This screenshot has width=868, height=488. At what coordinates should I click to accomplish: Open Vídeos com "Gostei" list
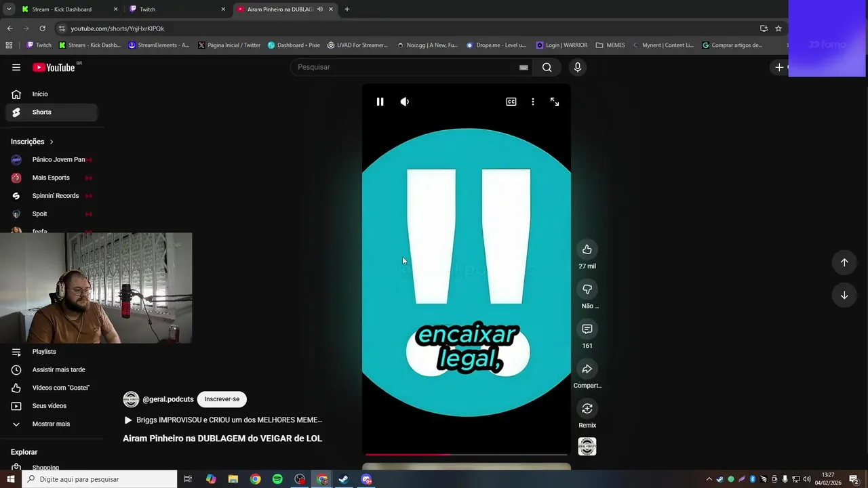pos(52,388)
